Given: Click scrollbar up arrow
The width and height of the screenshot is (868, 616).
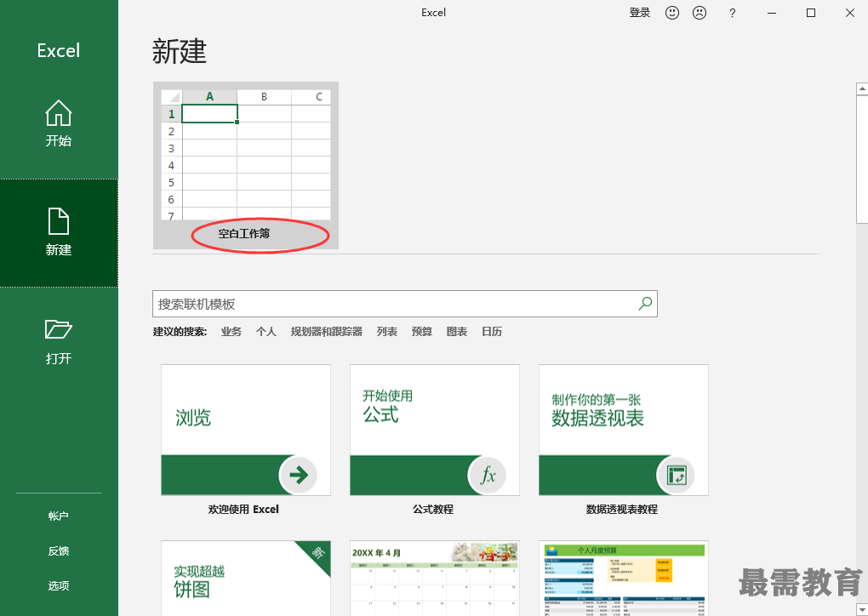Looking at the screenshot, I should (x=862, y=88).
